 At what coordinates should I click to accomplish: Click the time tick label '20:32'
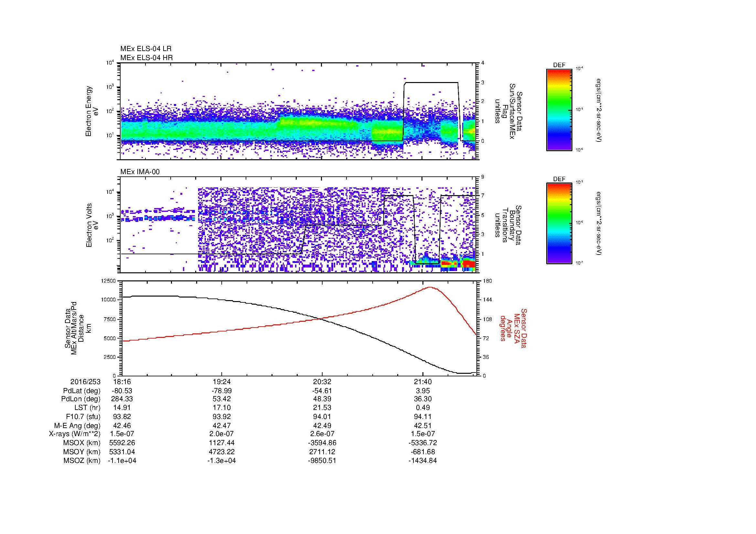pos(322,382)
